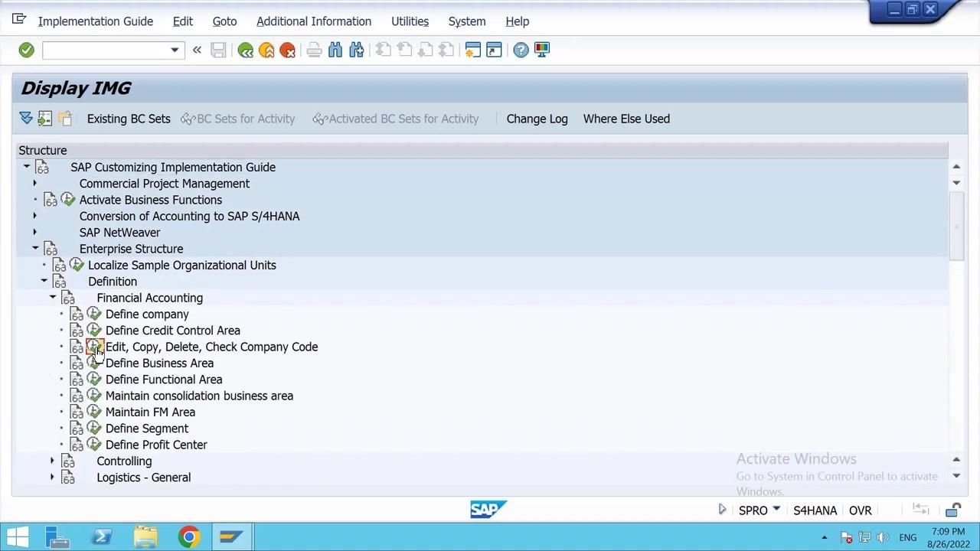Open documentation icon for Define Credit Control Area
The height and width of the screenshot is (551, 980).
click(77, 331)
